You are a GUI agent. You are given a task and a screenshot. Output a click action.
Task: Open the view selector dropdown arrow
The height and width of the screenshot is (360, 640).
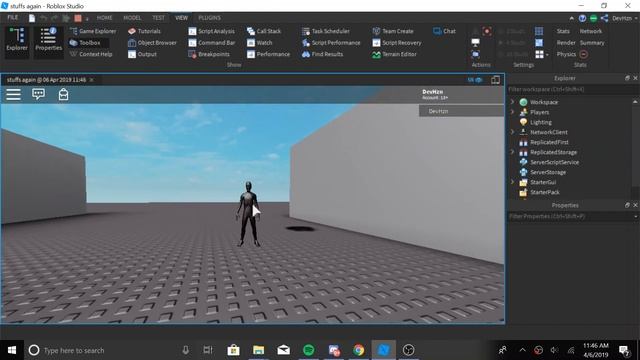pyautogui.click(x=547, y=54)
